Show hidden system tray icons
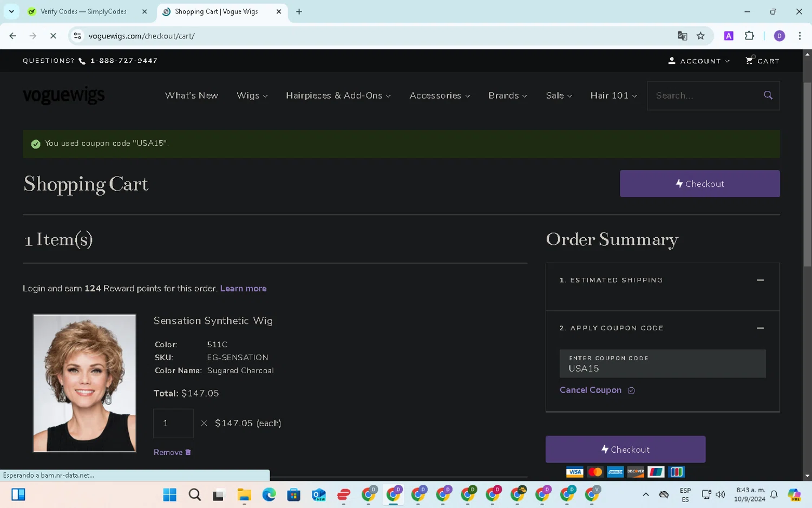812x508 pixels. (x=645, y=494)
